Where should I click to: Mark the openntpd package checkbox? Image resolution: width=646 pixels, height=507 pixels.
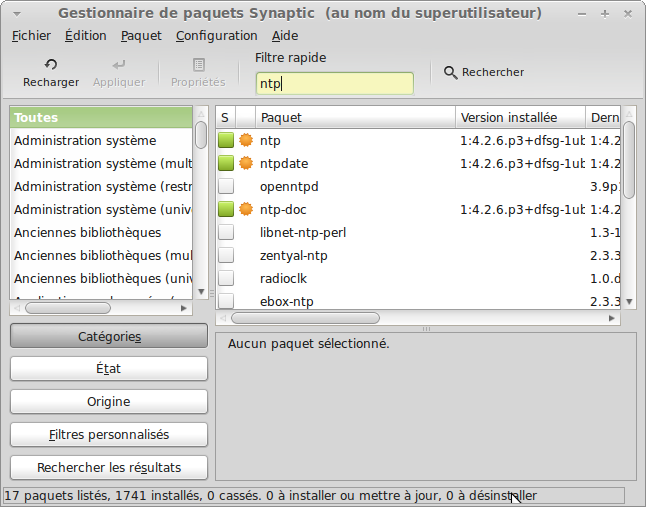(x=226, y=187)
